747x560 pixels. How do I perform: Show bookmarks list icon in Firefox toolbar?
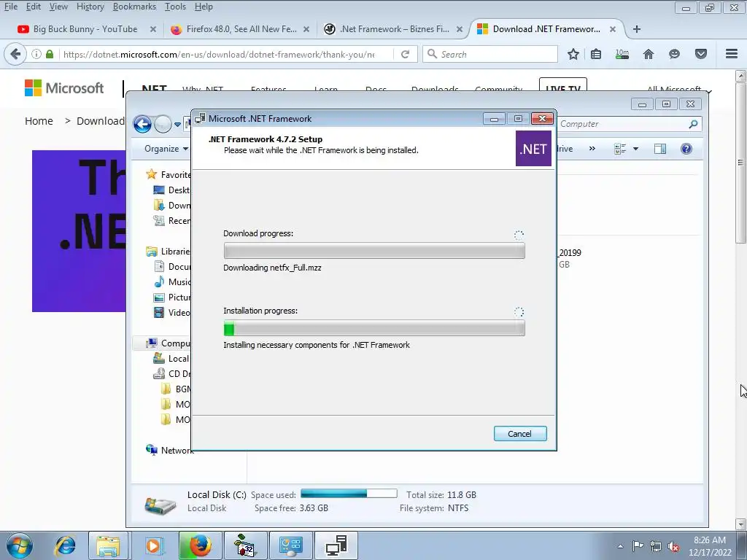(x=596, y=54)
